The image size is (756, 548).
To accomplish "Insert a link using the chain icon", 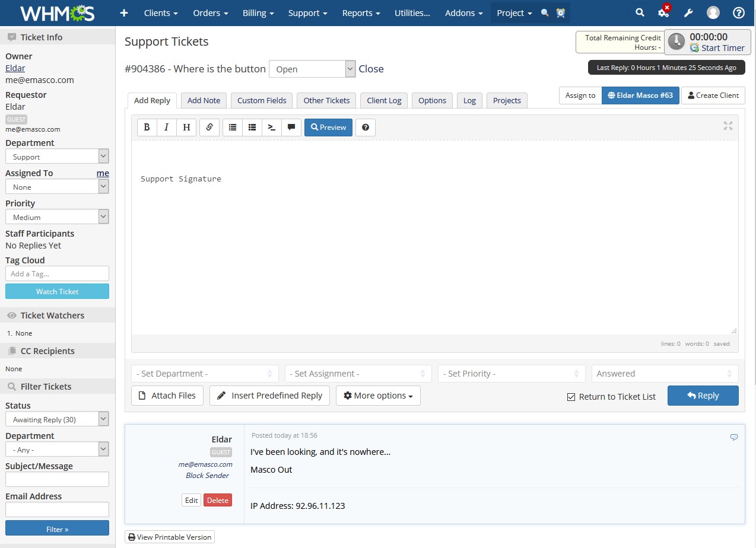I will pos(209,128).
